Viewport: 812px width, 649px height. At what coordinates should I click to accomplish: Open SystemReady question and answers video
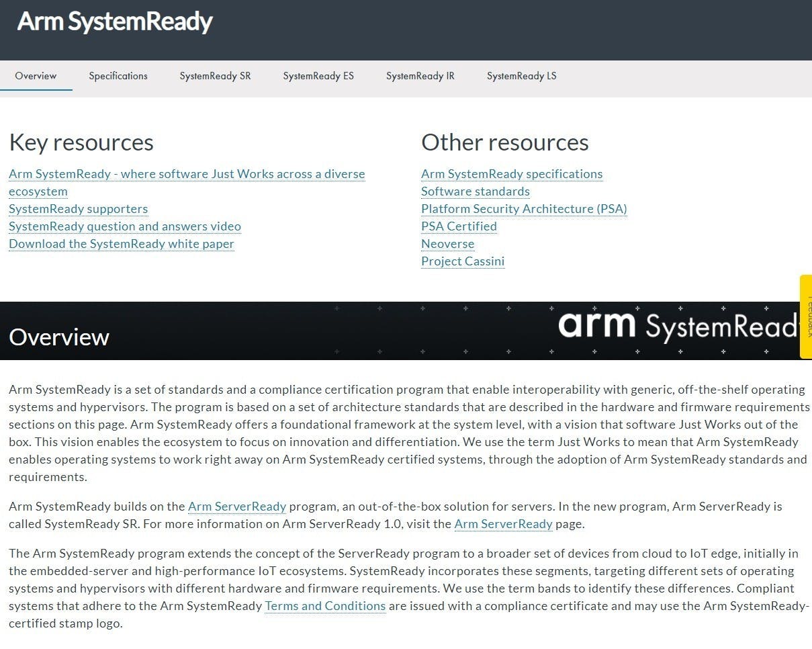(x=125, y=226)
